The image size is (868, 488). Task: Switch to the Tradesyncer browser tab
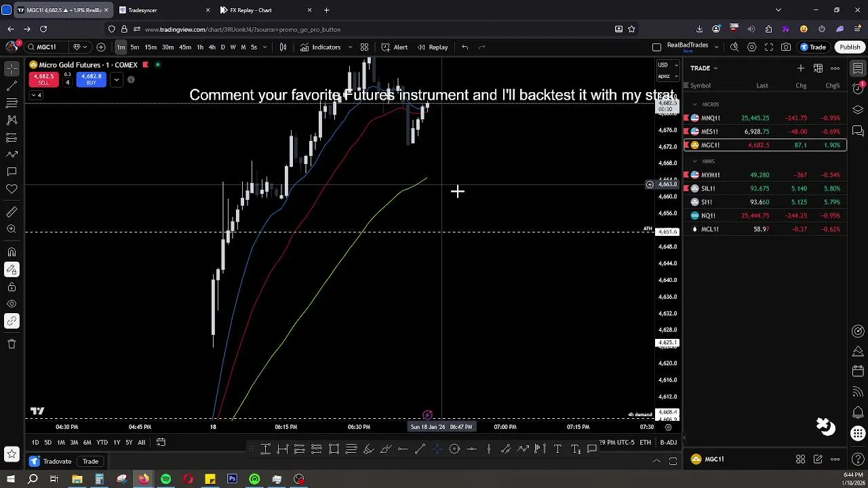[x=165, y=10]
